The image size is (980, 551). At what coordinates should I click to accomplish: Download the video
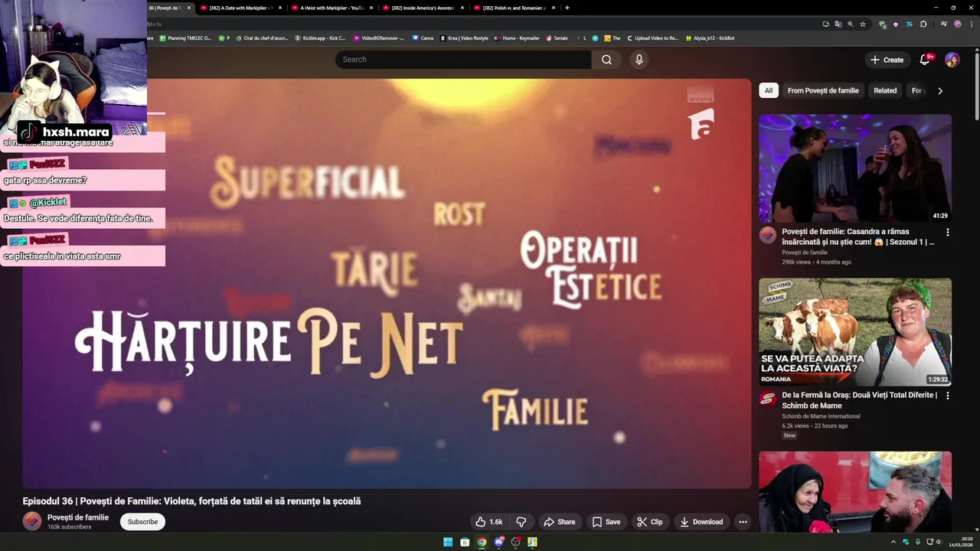[701, 522]
